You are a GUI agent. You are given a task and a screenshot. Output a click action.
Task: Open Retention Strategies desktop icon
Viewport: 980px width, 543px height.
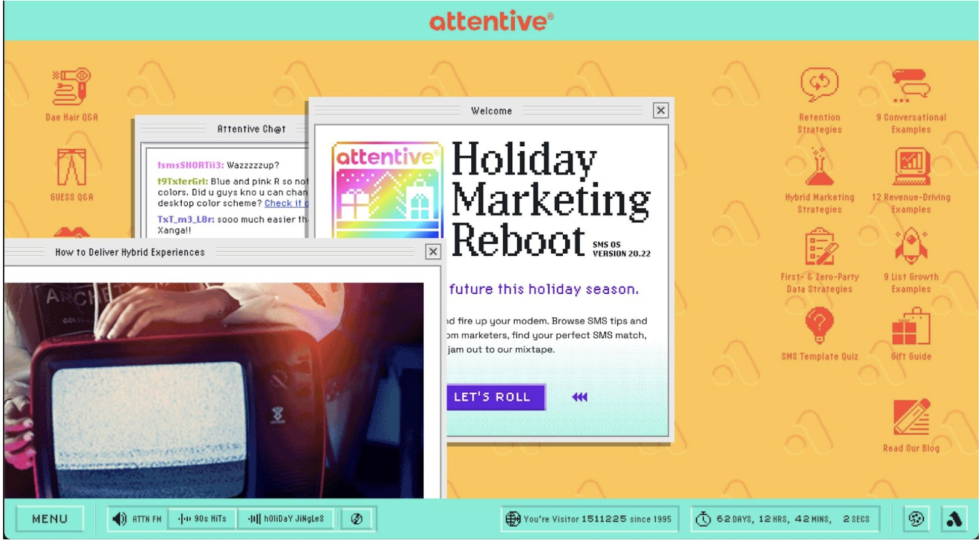pyautogui.click(x=819, y=101)
